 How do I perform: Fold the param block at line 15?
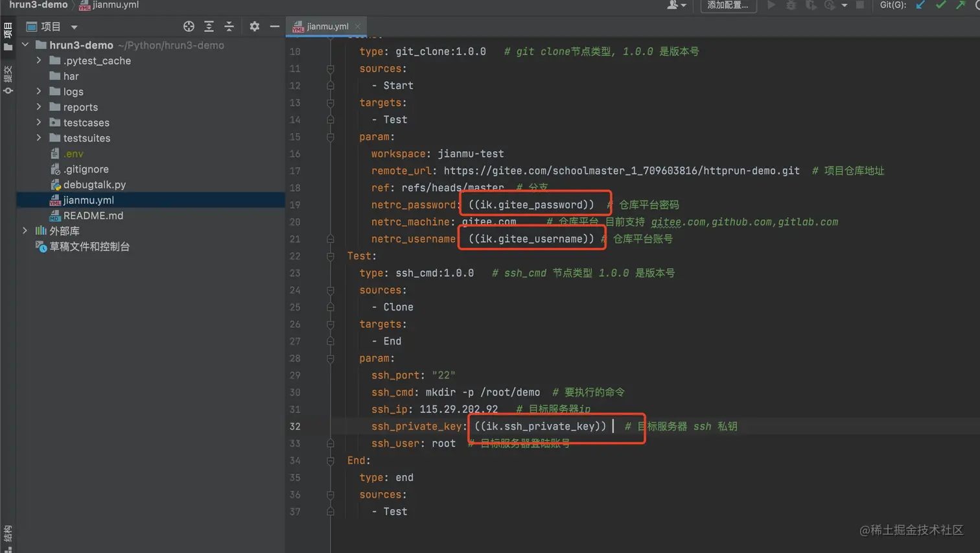click(330, 137)
